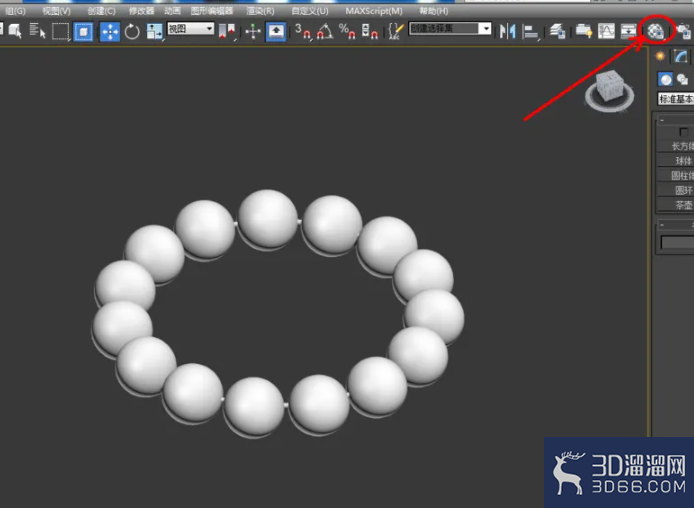Toggle Angle Snap
Image resolution: width=694 pixels, height=508 pixels.
325,31
